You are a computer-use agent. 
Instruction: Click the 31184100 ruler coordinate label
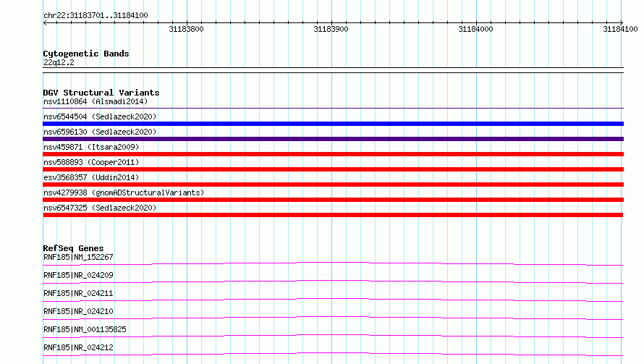coord(620,29)
